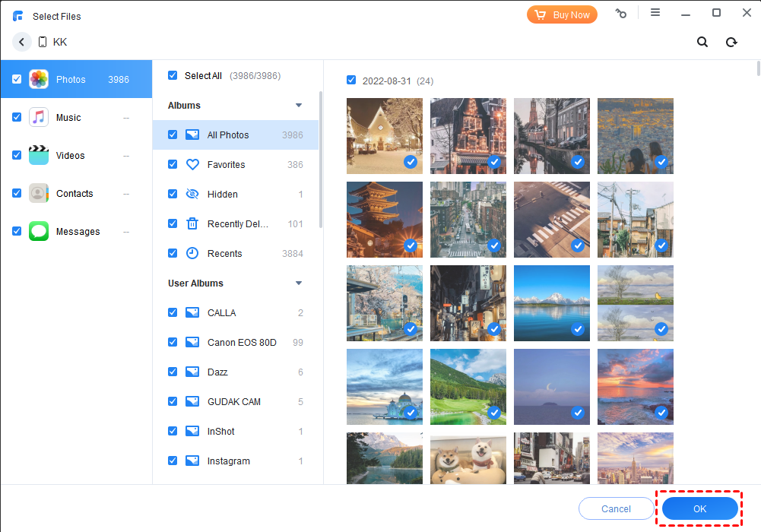Collapse the User Albums section arrow

(x=299, y=283)
